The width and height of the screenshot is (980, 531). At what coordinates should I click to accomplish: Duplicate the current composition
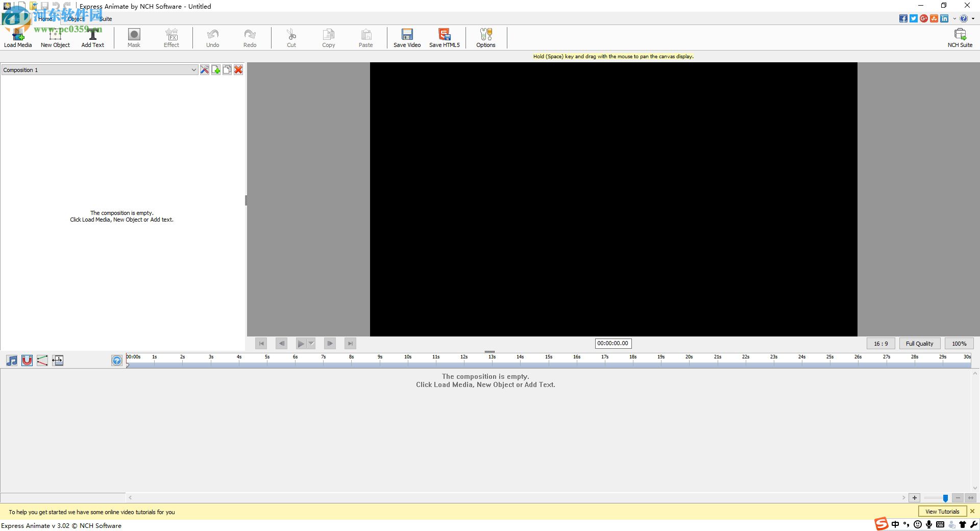coord(227,69)
